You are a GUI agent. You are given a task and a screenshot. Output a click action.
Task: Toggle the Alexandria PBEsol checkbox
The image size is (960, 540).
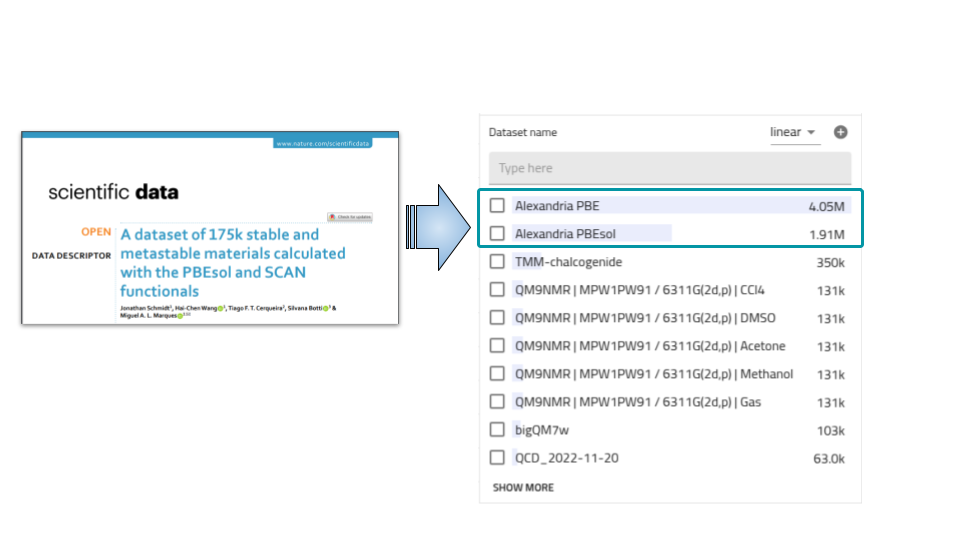click(x=497, y=234)
